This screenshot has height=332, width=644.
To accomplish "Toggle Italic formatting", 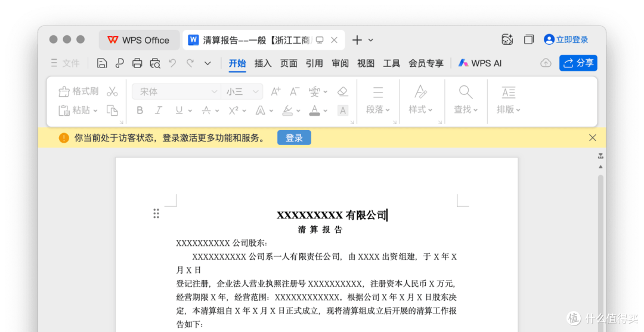I will click(x=159, y=110).
